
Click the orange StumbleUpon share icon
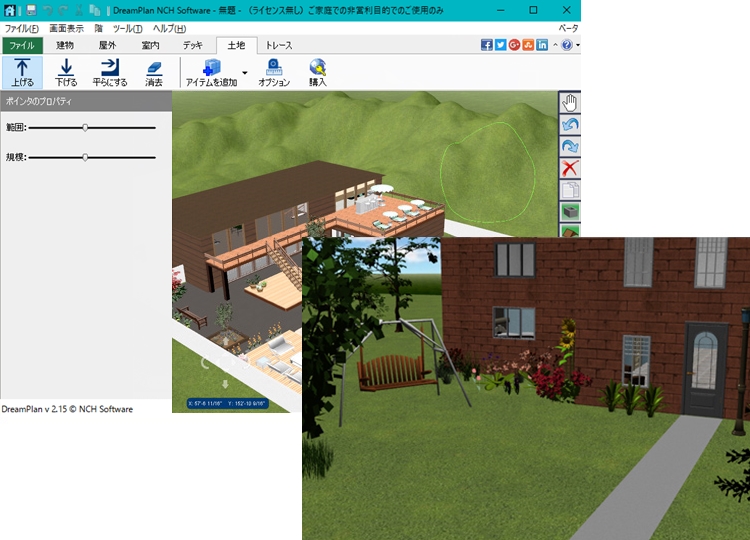(x=528, y=45)
